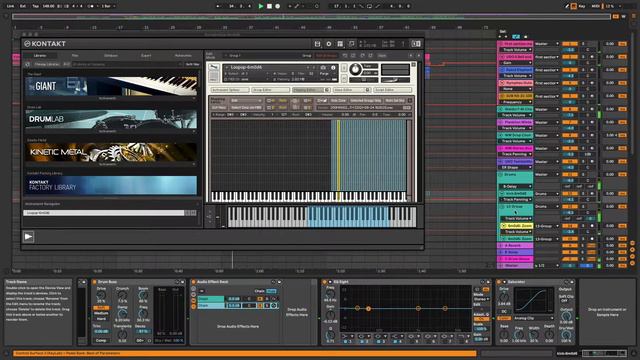Toggle the Saturator device activator

coord(499,282)
